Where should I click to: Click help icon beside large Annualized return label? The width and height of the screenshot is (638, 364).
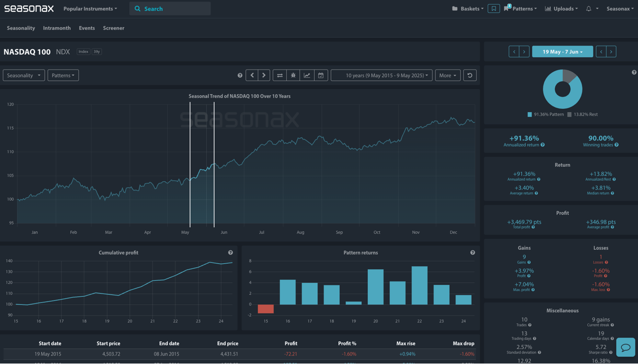coord(543,145)
